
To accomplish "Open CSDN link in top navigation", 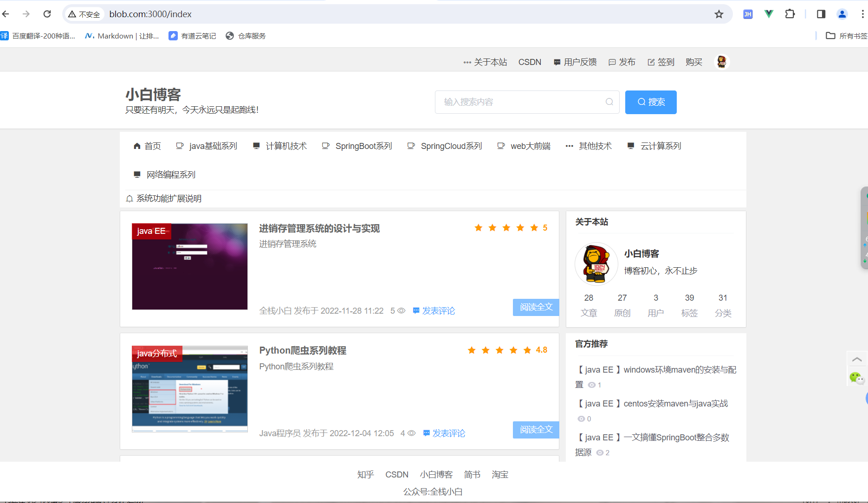I will coord(530,62).
